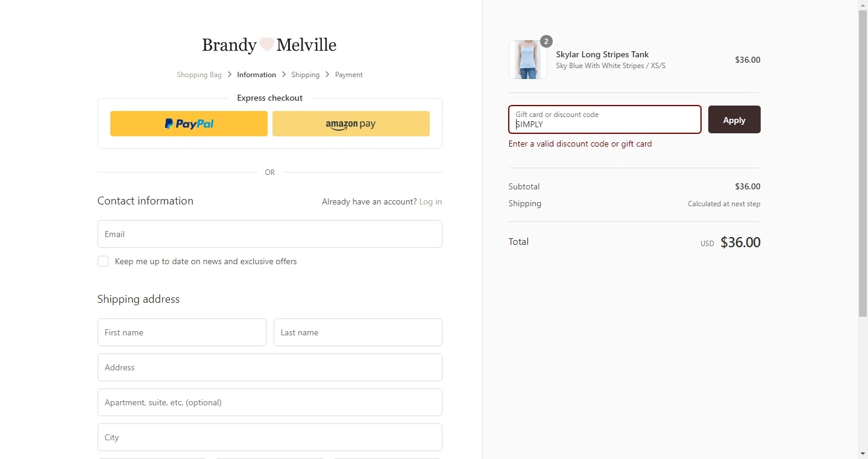Pay with the PayPal express button
This screenshot has height=459, width=868.
click(189, 124)
